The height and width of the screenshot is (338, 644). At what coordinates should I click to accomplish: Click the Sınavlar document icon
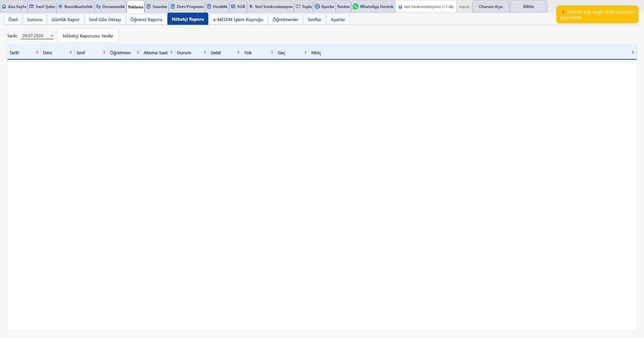(x=149, y=6)
